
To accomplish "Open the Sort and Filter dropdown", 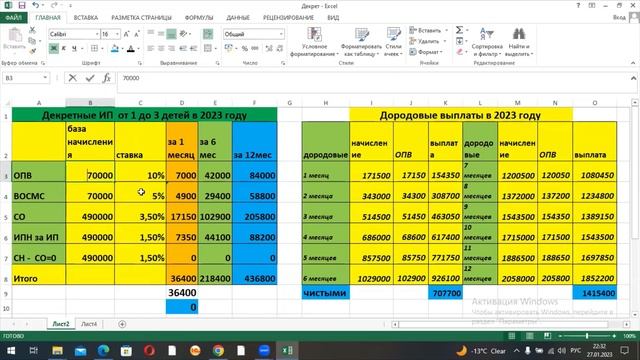I will (x=487, y=42).
